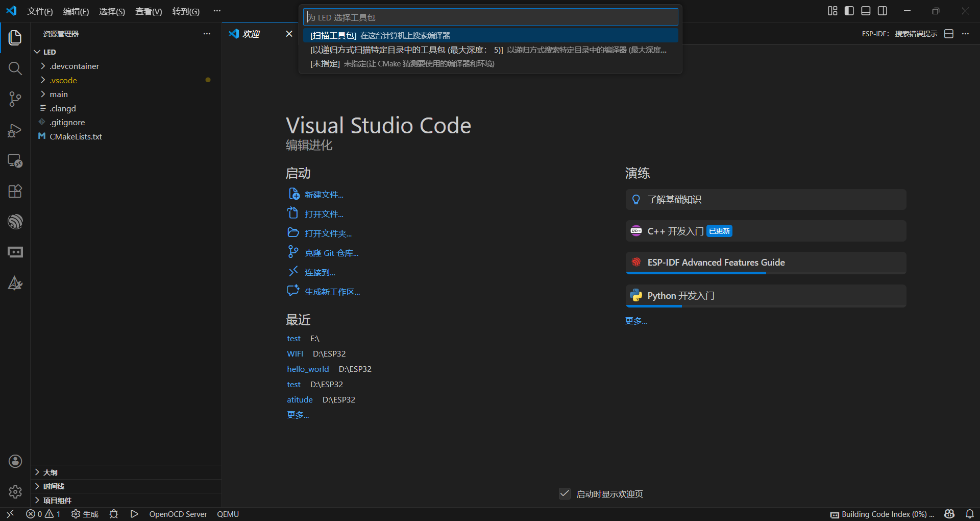This screenshot has width=980, height=521.
Task: Open ESP-IDF Explorer Espressif icon
Action: coord(15,222)
